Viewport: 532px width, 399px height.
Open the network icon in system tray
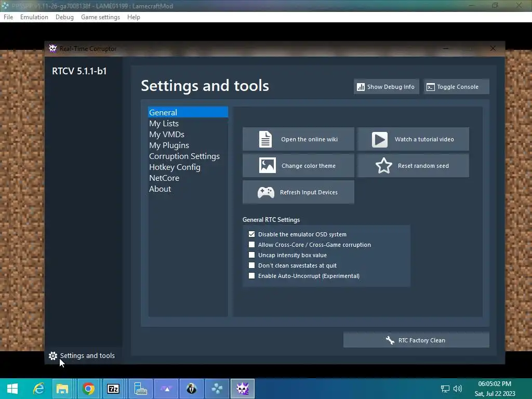445,389
